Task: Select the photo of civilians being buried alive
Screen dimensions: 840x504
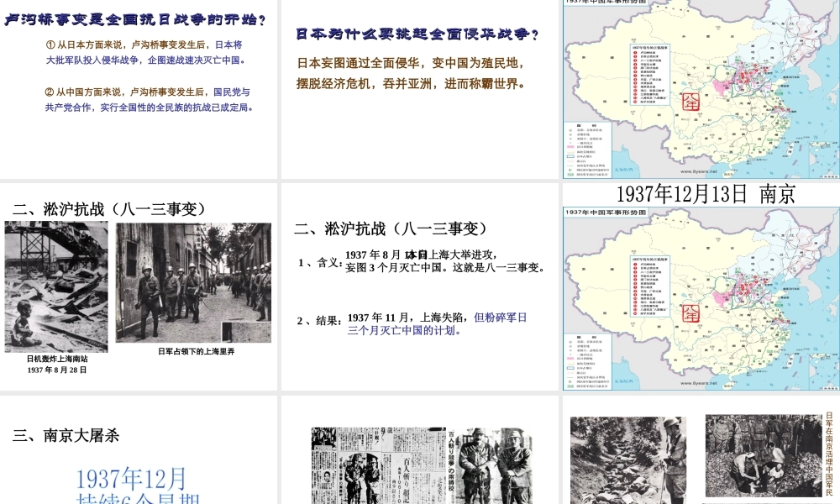Action: [764, 456]
